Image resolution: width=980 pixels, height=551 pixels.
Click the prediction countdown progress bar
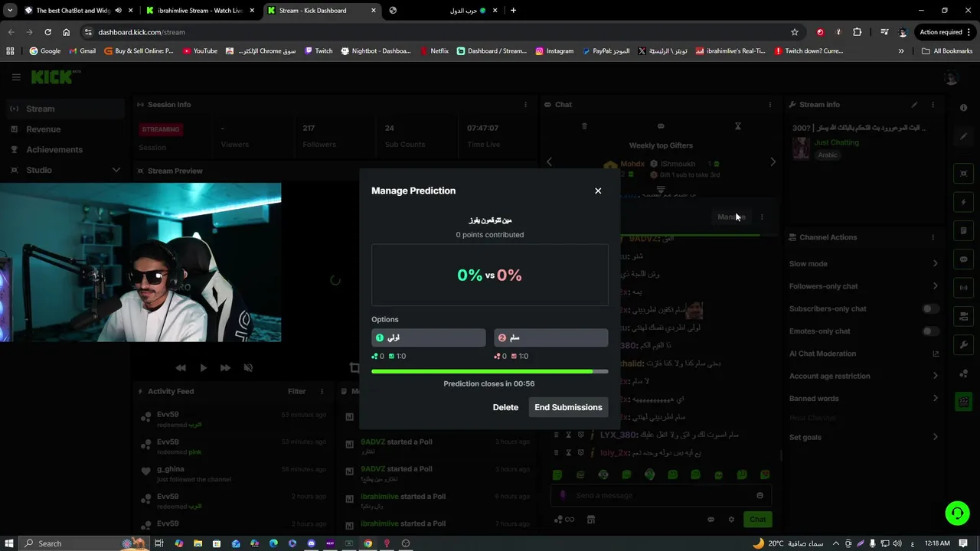tap(489, 371)
